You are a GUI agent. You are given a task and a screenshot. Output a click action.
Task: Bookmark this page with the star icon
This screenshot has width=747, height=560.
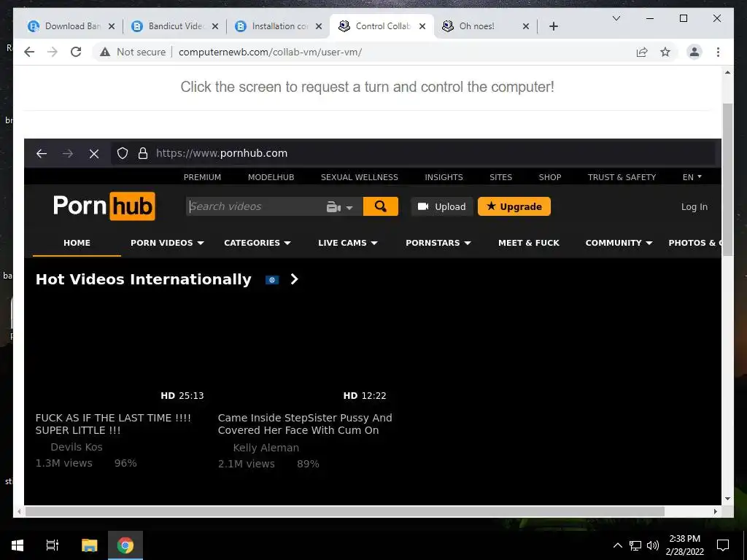(x=665, y=52)
